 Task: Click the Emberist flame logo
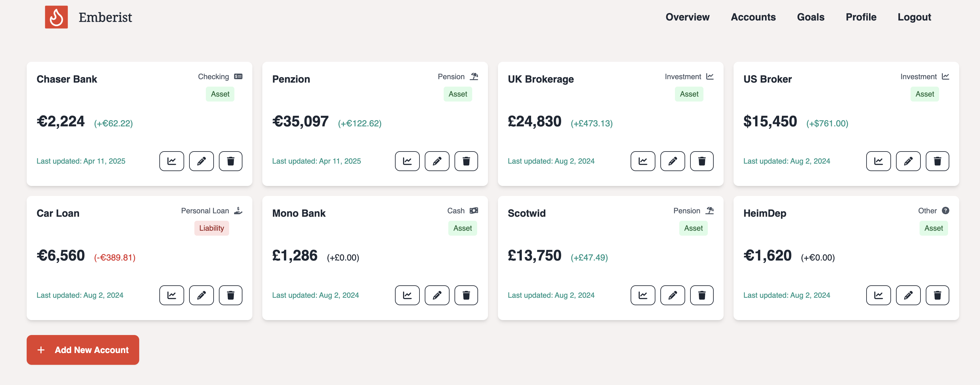(x=56, y=17)
